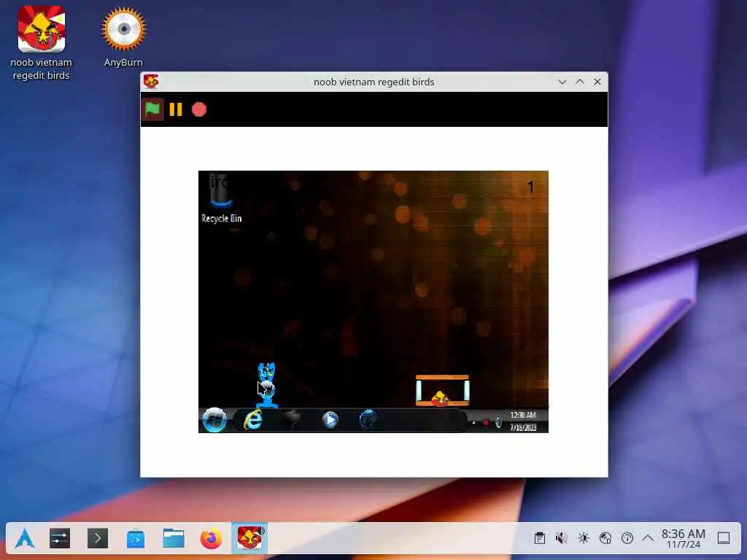747x560 pixels.
Task: Click the Recycle Bin icon in the game
Action: point(221,198)
